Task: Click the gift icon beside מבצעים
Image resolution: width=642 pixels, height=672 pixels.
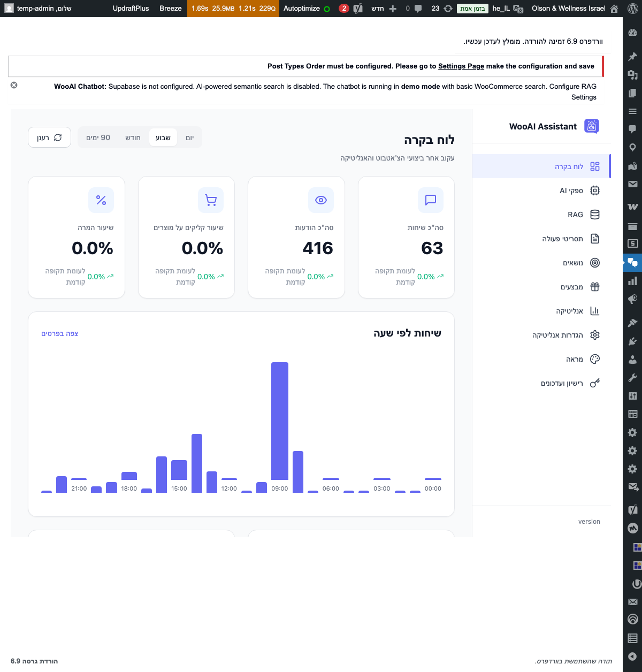Action: 595,287
